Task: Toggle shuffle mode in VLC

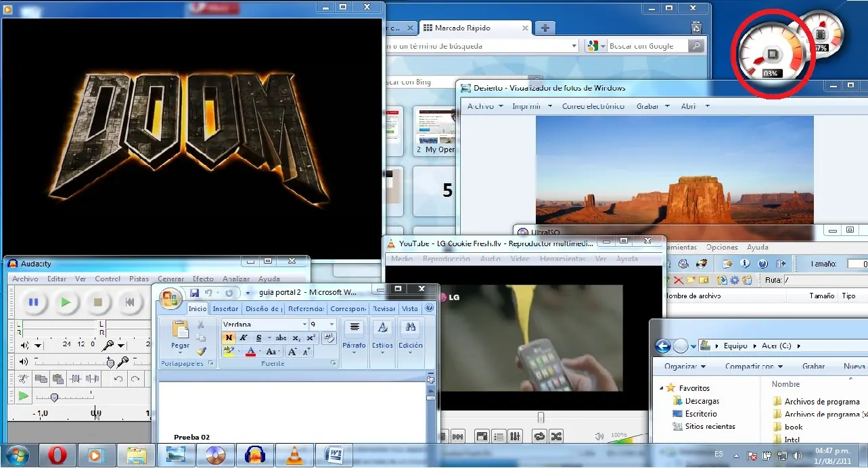Action: [x=556, y=436]
